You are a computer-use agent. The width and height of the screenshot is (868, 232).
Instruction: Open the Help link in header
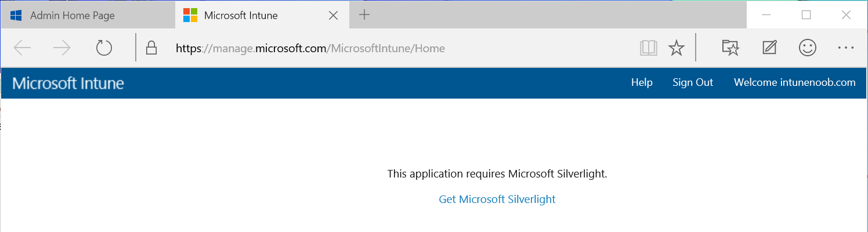coord(642,82)
